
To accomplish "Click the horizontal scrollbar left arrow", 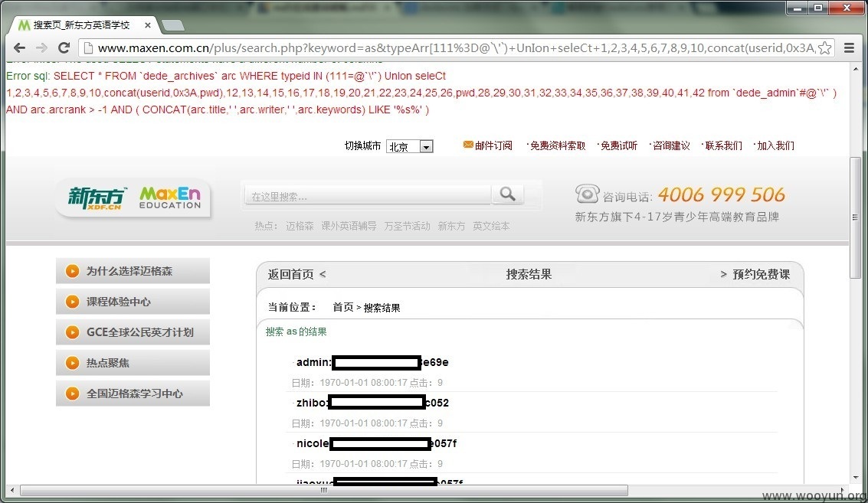I will point(12,490).
